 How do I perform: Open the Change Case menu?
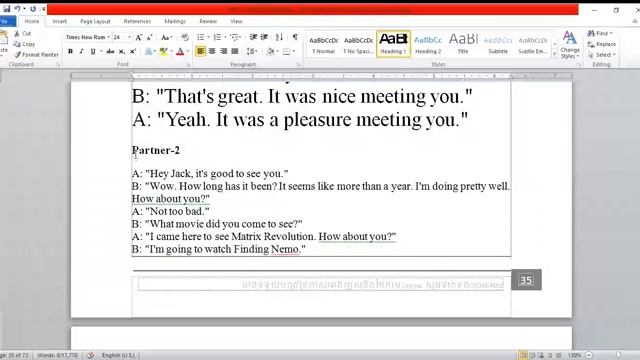[166, 38]
